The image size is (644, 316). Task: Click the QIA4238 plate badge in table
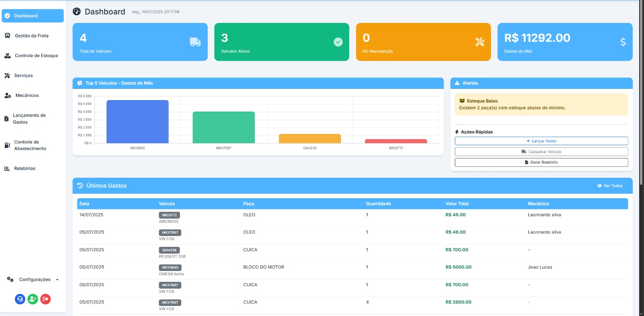[x=169, y=250]
